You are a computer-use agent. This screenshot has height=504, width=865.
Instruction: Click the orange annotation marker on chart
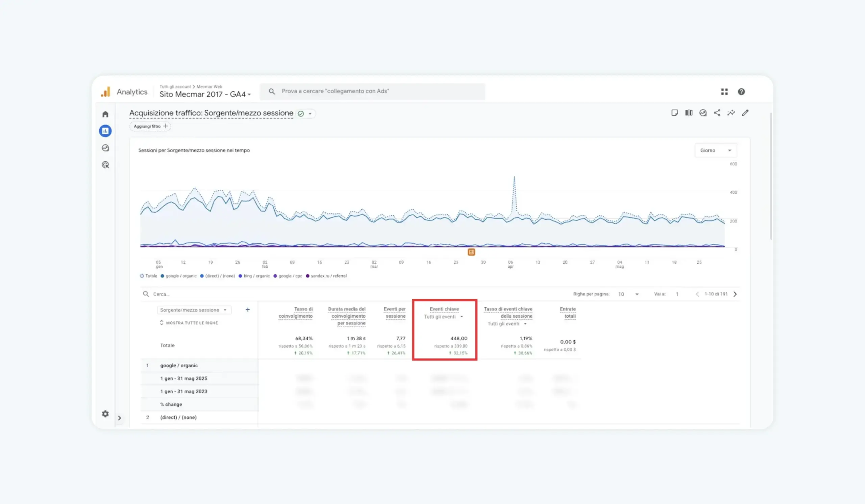click(471, 252)
